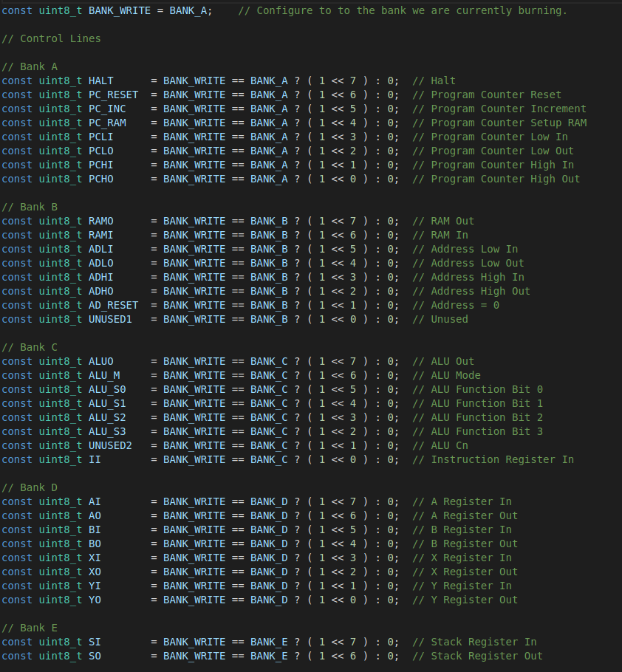The image size is (622, 672).
Task: Click the '// Bank A' comment line
Action: 30,67
